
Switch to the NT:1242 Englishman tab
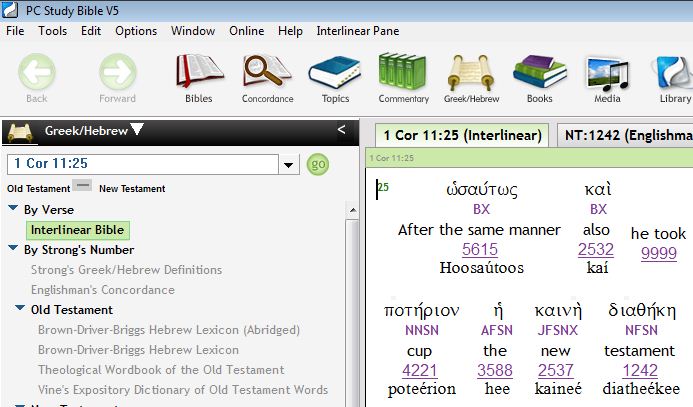pos(626,135)
